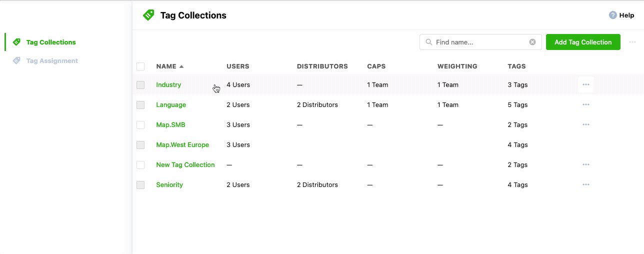The height and width of the screenshot is (254, 644).
Task: Open the Seniority tag collection link
Action: click(169, 184)
